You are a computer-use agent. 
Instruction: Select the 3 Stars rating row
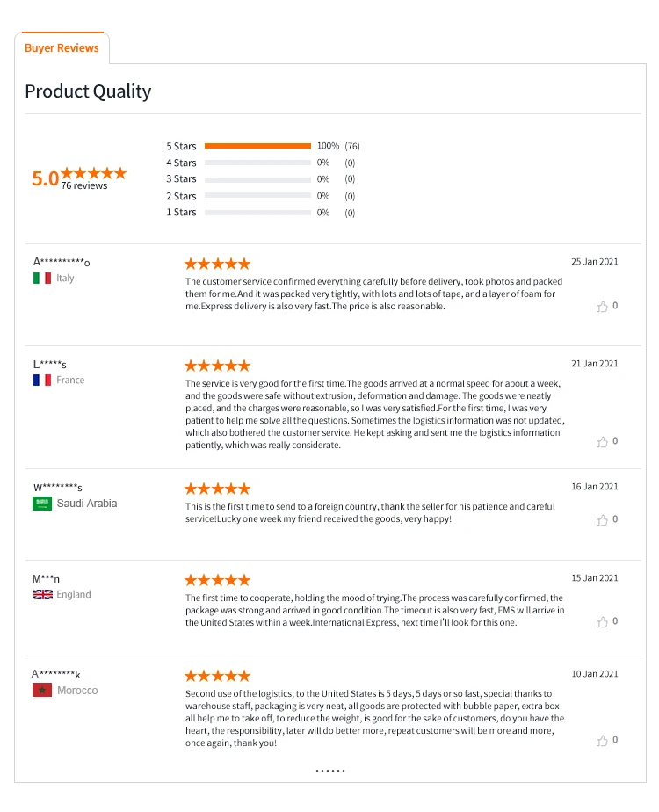257,179
